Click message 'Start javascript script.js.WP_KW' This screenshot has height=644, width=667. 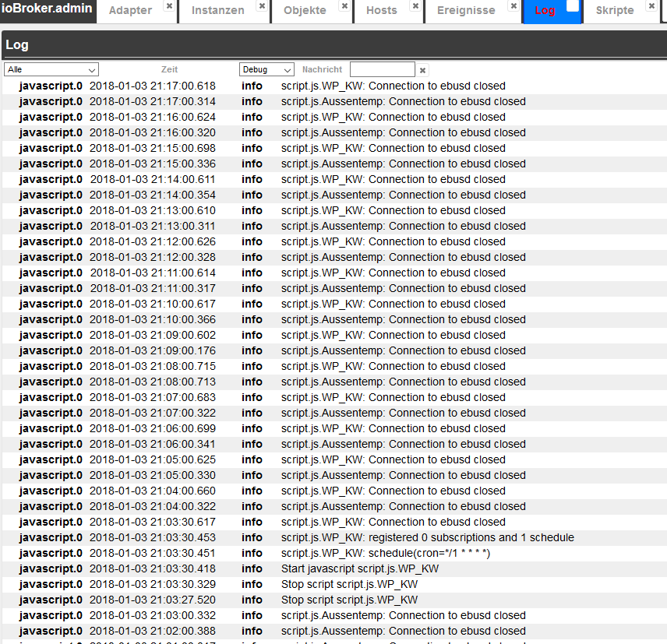coord(360,568)
